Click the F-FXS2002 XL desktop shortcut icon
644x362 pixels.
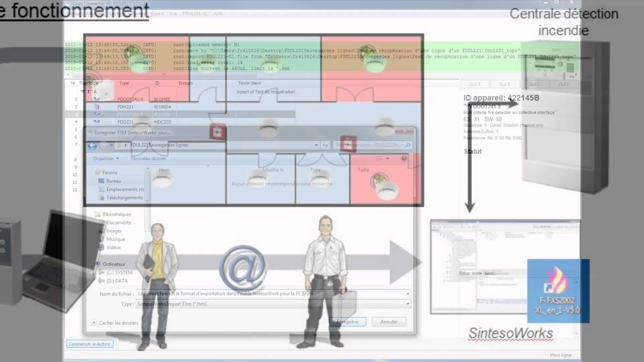click(558, 291)
